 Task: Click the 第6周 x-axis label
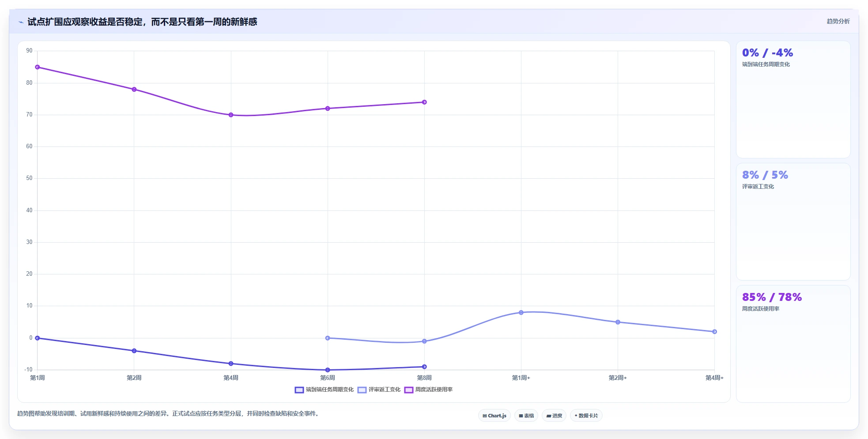[x=328, y=378]
